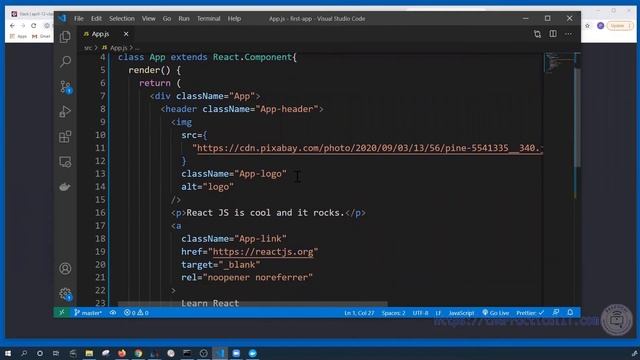
Task: Click the src breadcrumb segment
Action: [x=88, y=48]
